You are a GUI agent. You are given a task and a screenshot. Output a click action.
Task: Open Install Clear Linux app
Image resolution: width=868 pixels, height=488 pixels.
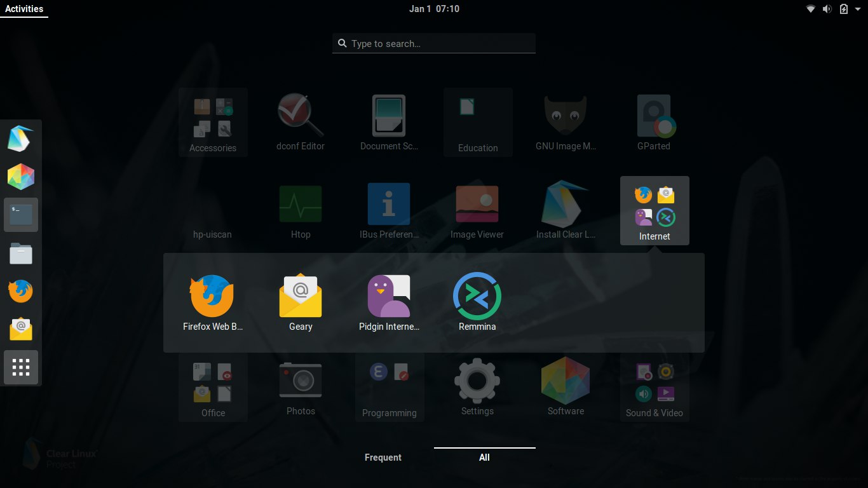566,210
